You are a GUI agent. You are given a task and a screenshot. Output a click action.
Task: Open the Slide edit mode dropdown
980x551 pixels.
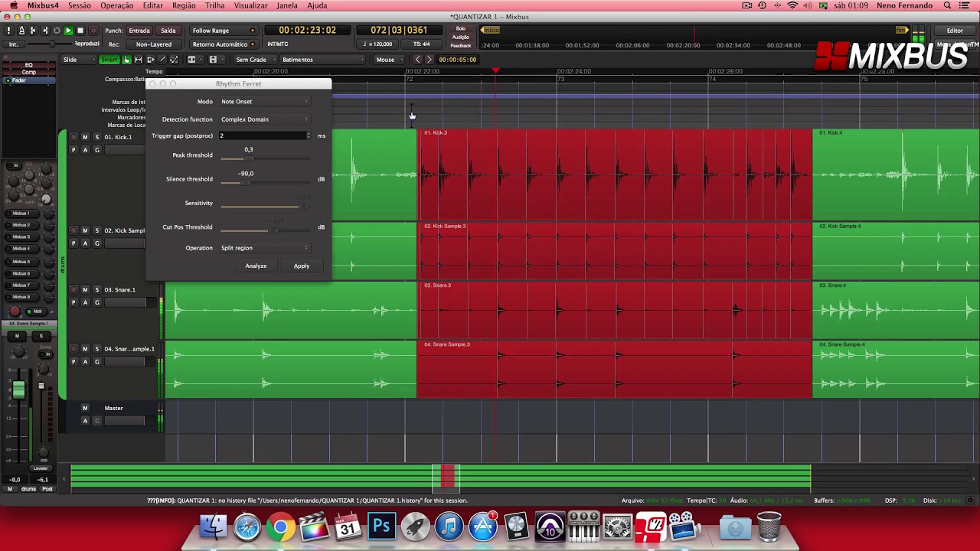tap(79, 60)
